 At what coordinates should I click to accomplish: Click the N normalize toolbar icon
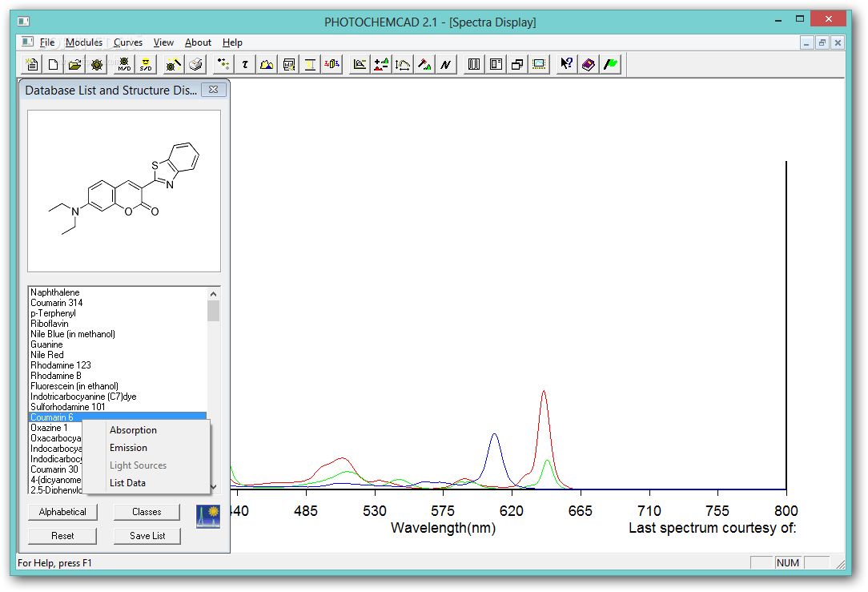tap(446, 64)
